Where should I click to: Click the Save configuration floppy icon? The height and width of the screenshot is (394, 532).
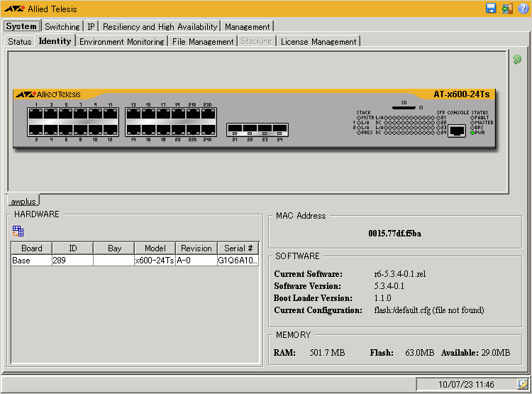click(x=491, y=8)
